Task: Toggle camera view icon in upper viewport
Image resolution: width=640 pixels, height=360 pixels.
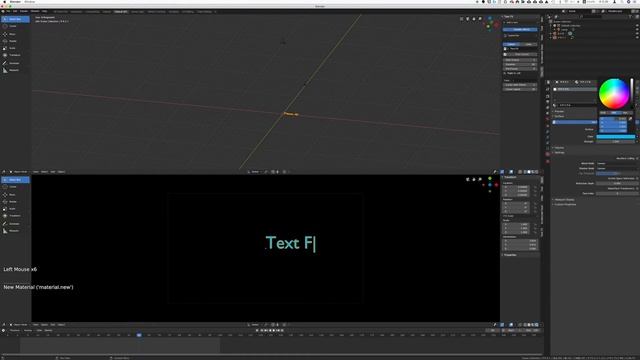Action: tap(468, 19)
